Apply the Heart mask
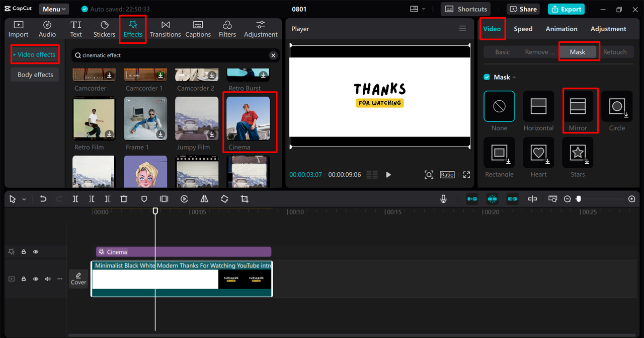Viewport: 644px width, 338px height. [538, 153]
